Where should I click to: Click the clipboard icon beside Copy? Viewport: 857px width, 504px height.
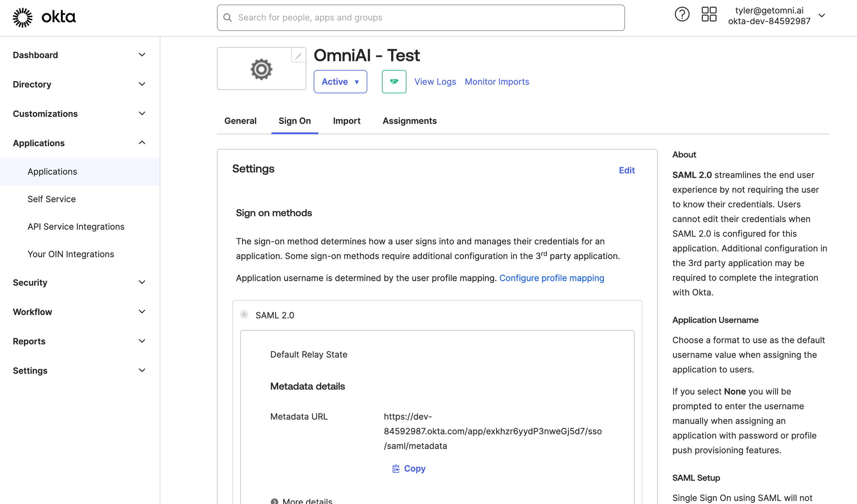pos(395,468)
